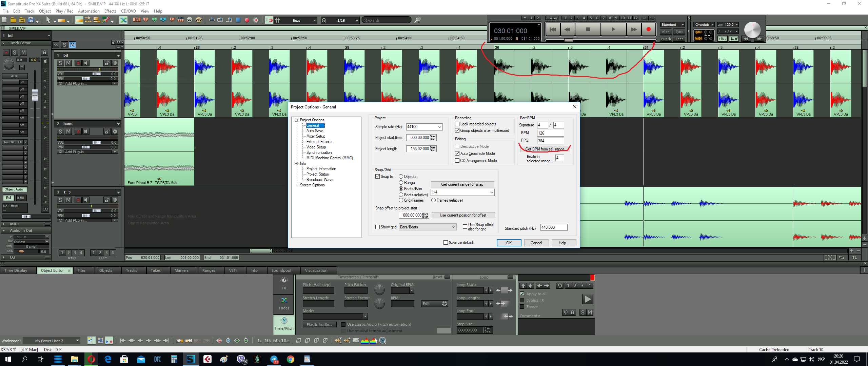Select Grid/Frames radio button
The image size is (868, 366).
pos(401,200)
